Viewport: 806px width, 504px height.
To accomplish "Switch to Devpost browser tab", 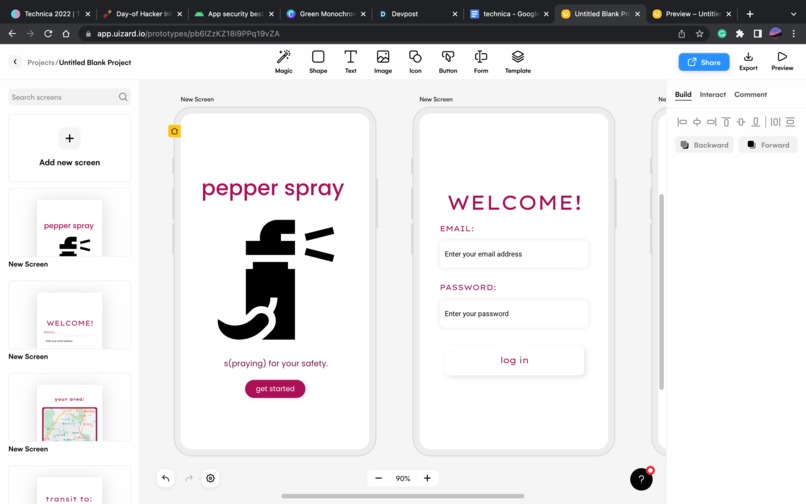I will coord(418,14).
